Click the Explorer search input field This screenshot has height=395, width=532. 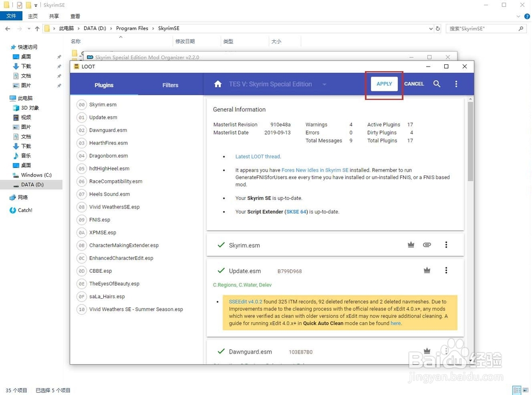482,29
